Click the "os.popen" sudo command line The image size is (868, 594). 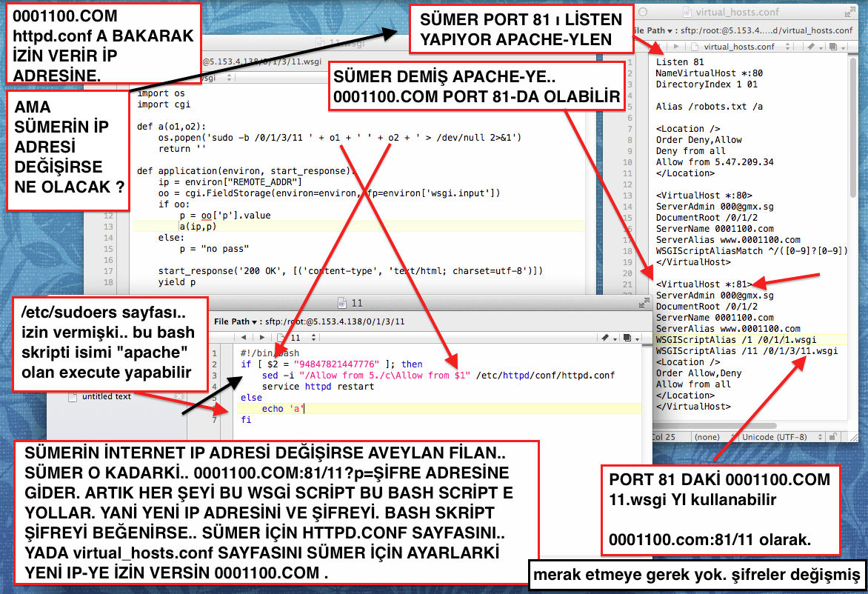click(340, 137)
